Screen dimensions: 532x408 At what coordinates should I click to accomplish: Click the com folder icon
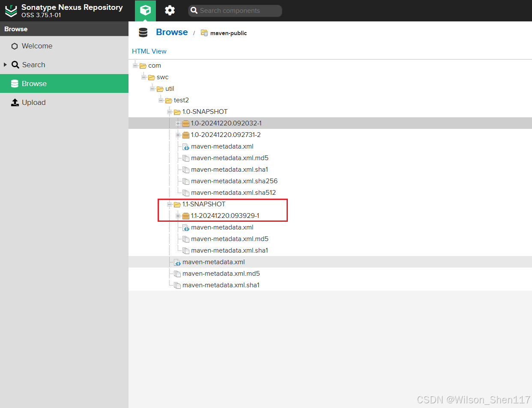click(x=143, y=66)
